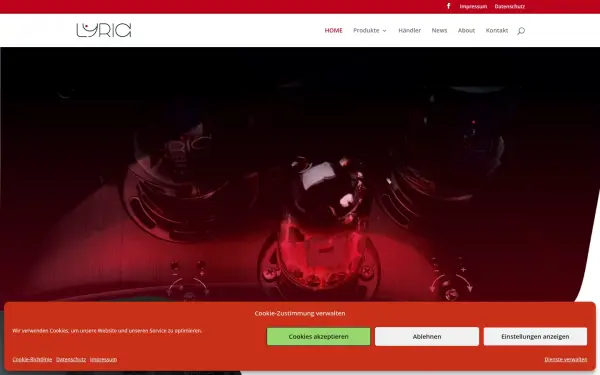The image size is (600, 375).
Task: Open Impressum link in top bar
Action: click(x=473, y=7)
